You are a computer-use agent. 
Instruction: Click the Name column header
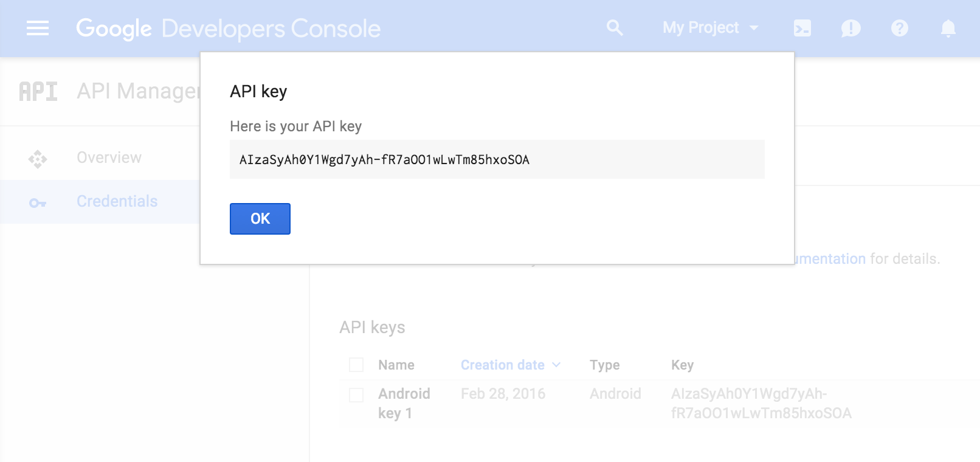click(396, 365)
